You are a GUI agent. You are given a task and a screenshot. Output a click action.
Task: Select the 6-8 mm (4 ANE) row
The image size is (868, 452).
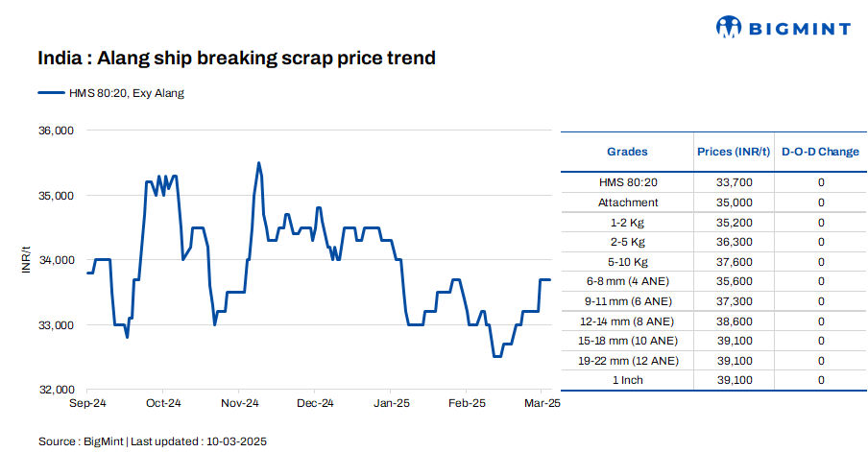(x=628, y=281)
